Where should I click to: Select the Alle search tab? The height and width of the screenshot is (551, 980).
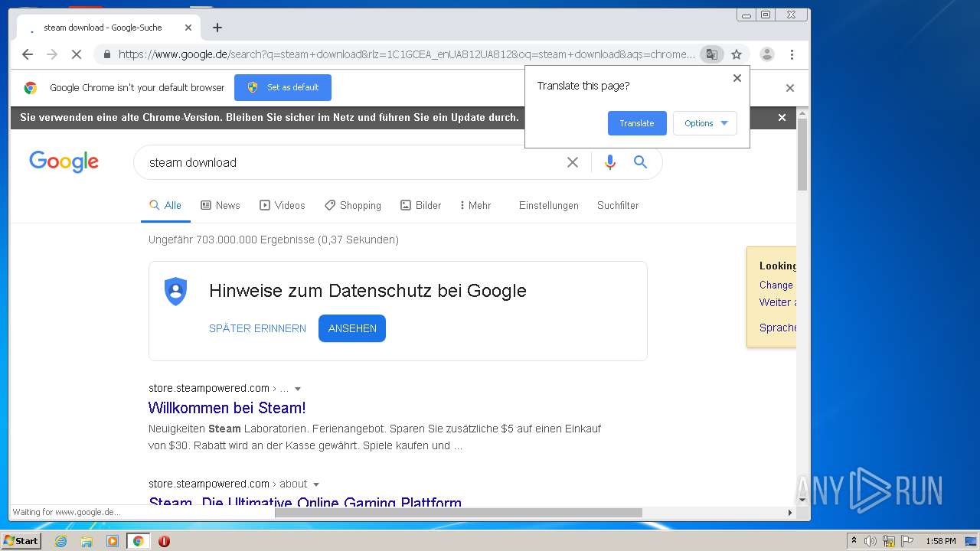[x=165, y=205]
